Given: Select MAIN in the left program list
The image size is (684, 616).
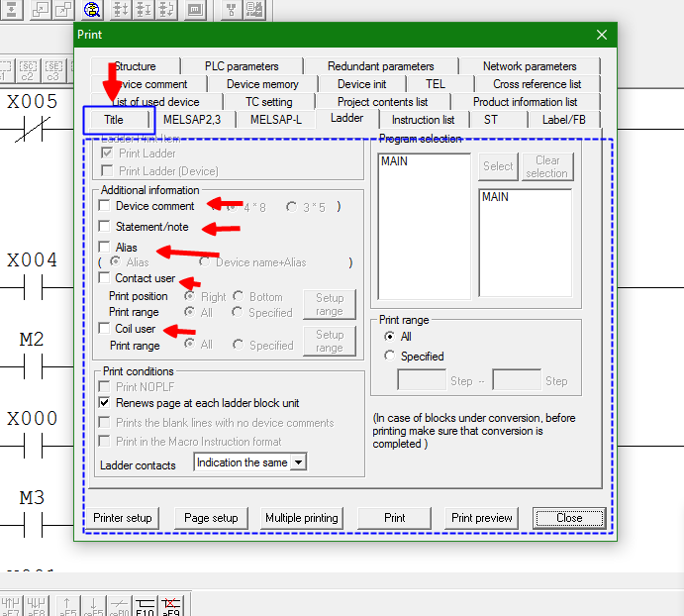Looking at the screenshot, I should coord(394,161).
